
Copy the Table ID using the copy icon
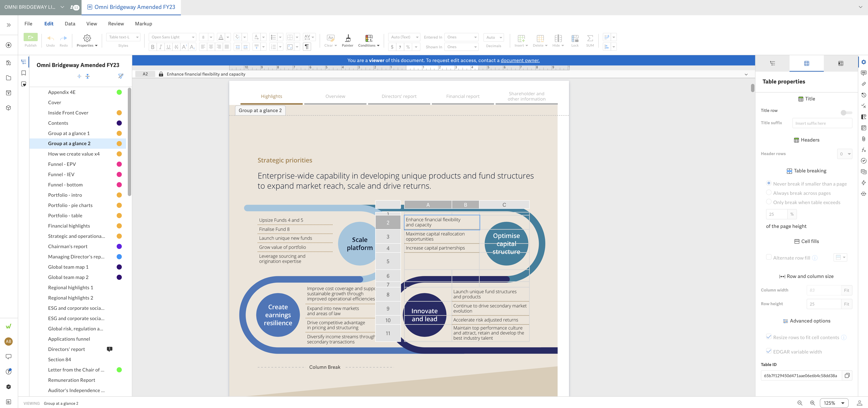(x=848, y=375)
